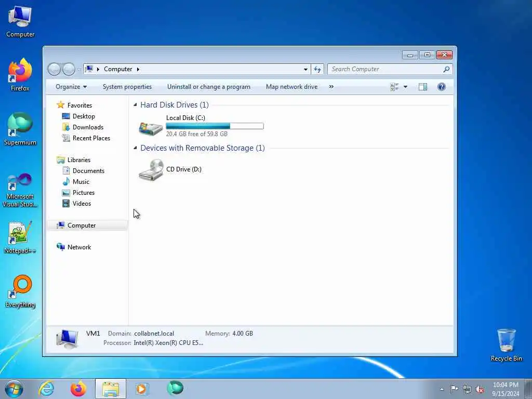532x399 pixels.
Task: Open Microsoft Visual Studio desktop shortcut
Action: [20, 190]
